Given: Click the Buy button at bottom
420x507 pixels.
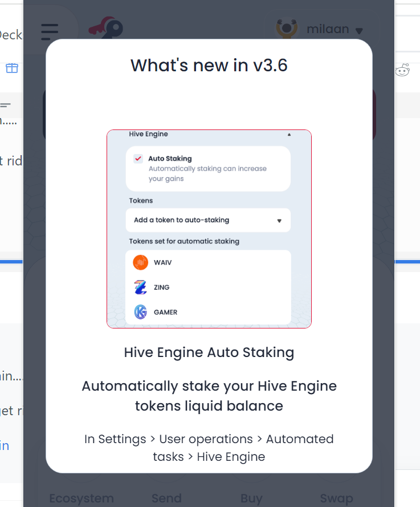Looking at the screenshot, I should (252, 498).
